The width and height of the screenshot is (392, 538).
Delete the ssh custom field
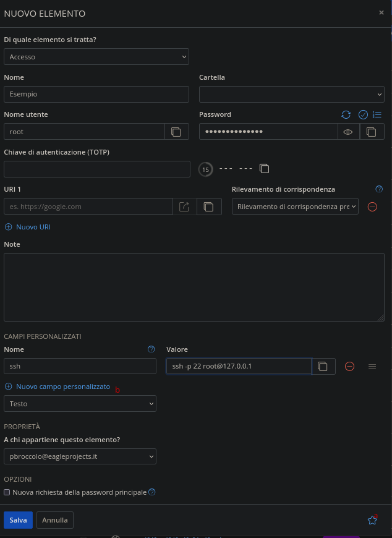(x=349, y=366)
